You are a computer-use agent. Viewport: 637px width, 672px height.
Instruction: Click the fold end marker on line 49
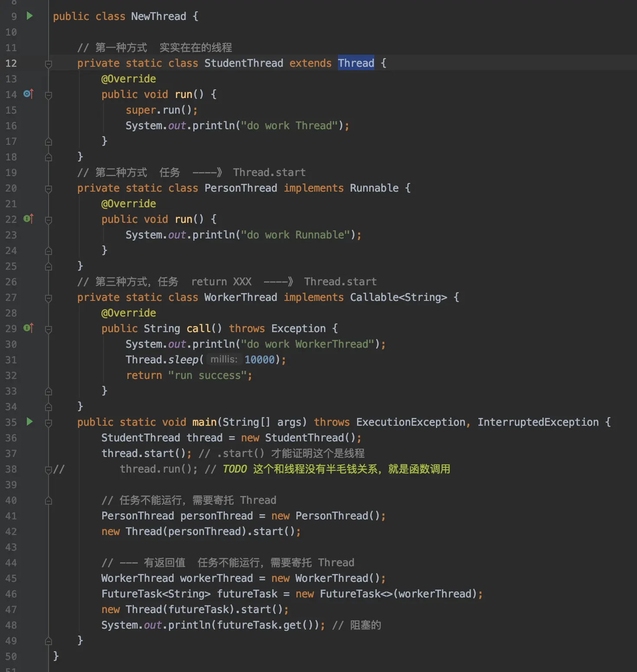point(49,641)
